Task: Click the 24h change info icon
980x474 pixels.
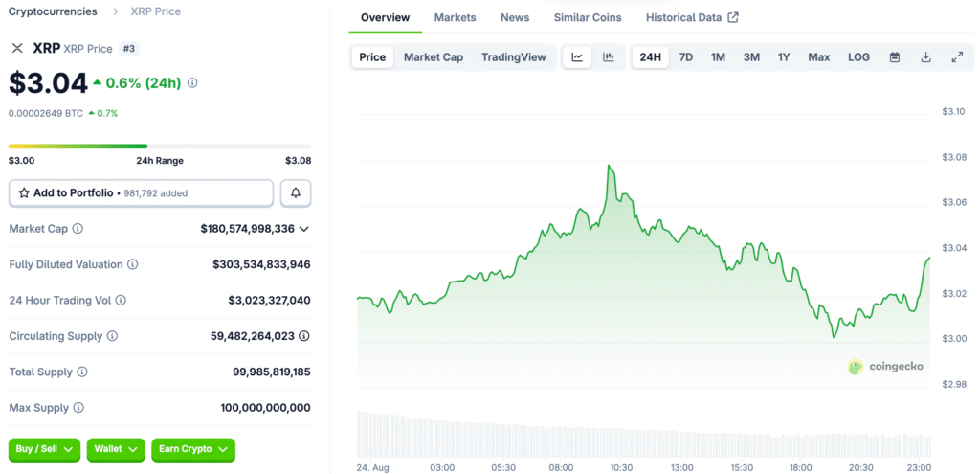Action: point(192,82)
